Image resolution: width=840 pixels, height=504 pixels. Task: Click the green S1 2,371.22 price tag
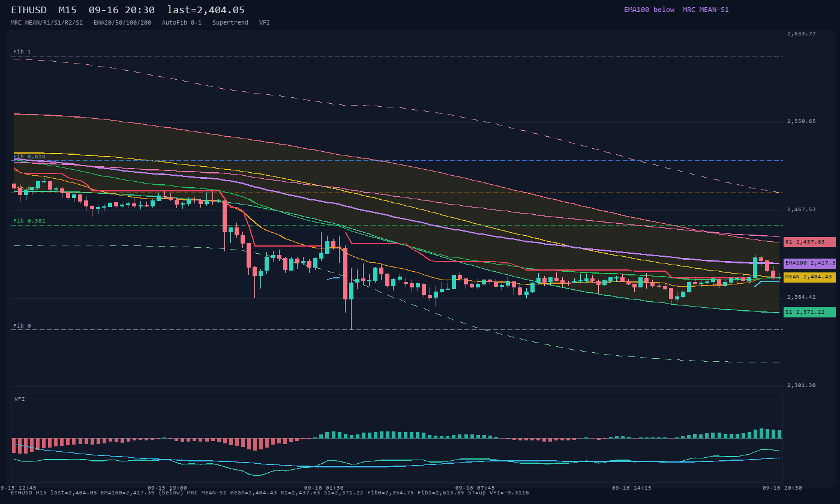tap(809, 312)
